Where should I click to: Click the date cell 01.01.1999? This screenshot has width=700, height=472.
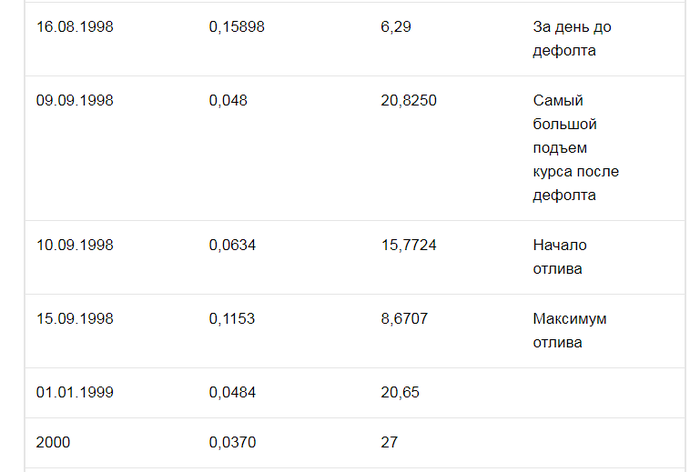pyautogui.click(x=75, y=392)
